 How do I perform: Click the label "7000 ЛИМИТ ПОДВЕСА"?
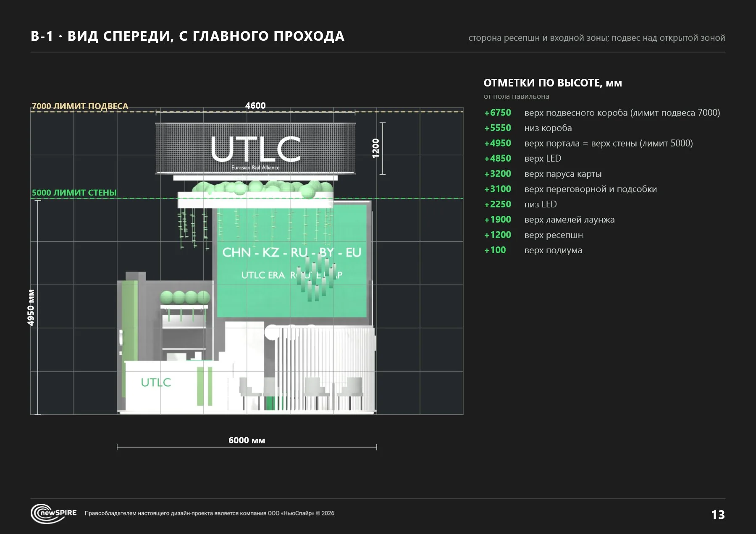click(x=80, y=106)
